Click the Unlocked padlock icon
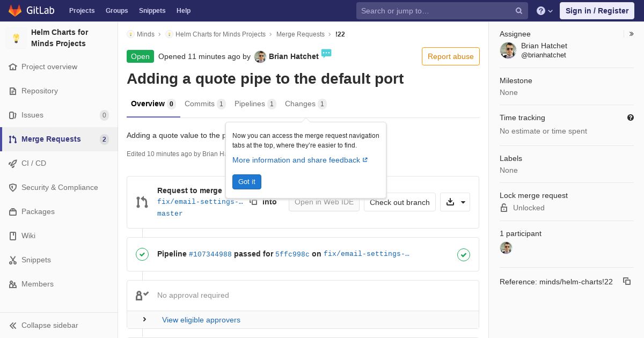Viewport: 644px width, 338px height. [504, 208]
